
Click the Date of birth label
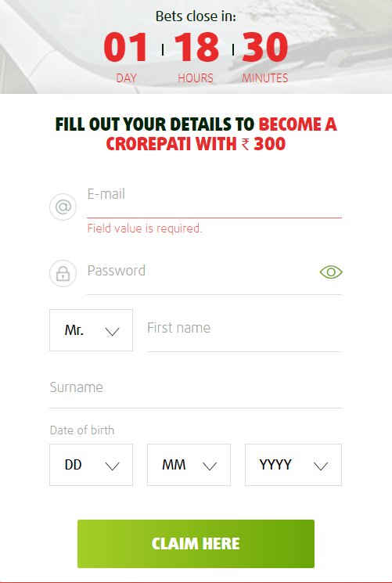click(x=82, y=430)
